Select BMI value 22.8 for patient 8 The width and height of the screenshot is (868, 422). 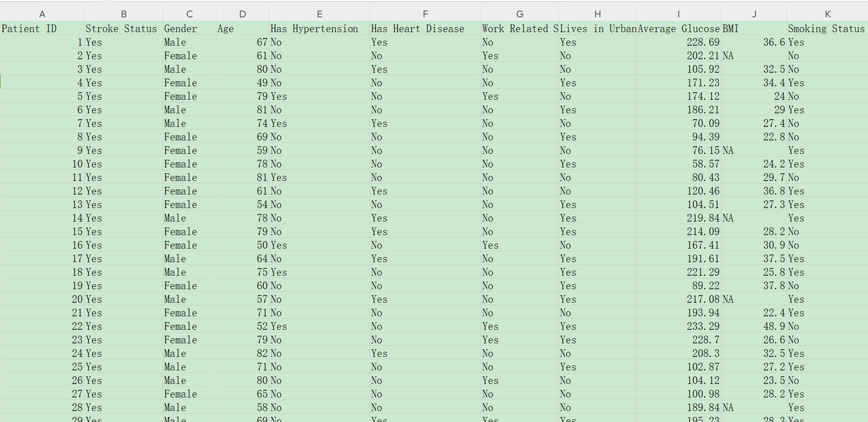(754, 137)
